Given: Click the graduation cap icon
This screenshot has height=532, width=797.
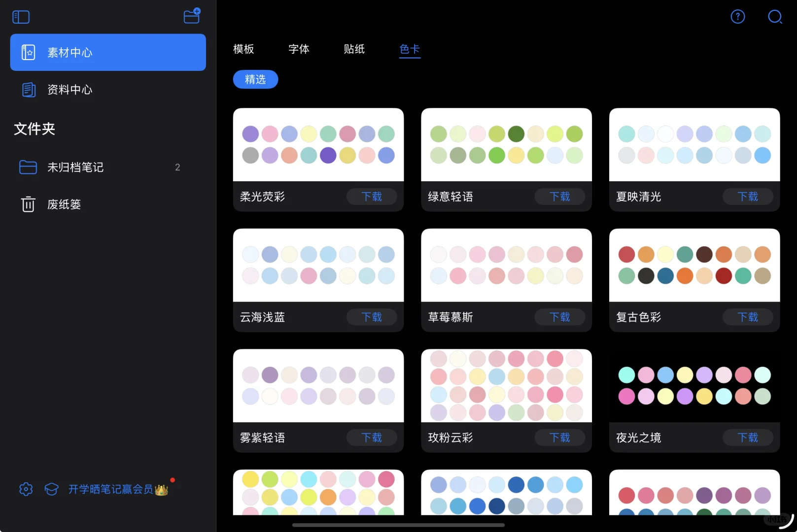Looking at the screenshot, I should [51, 489].
